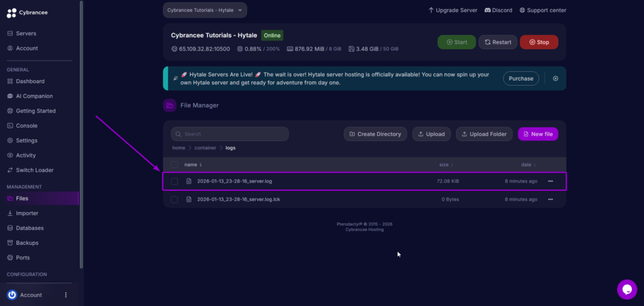Viewport: 644px width, 306px height.
Task: Open the purple chat support bubble
Action: coord(626,289)
